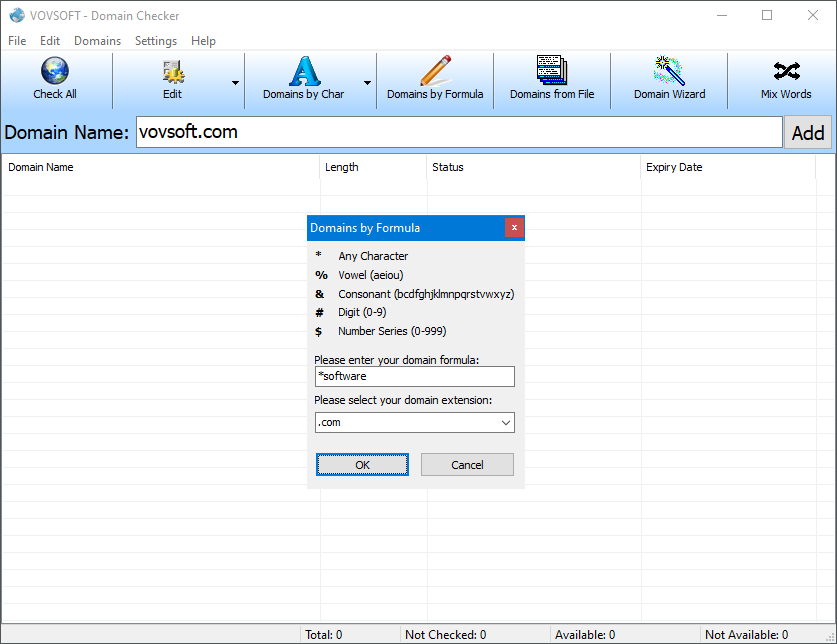Sort by the Length column header

[373, 167]
